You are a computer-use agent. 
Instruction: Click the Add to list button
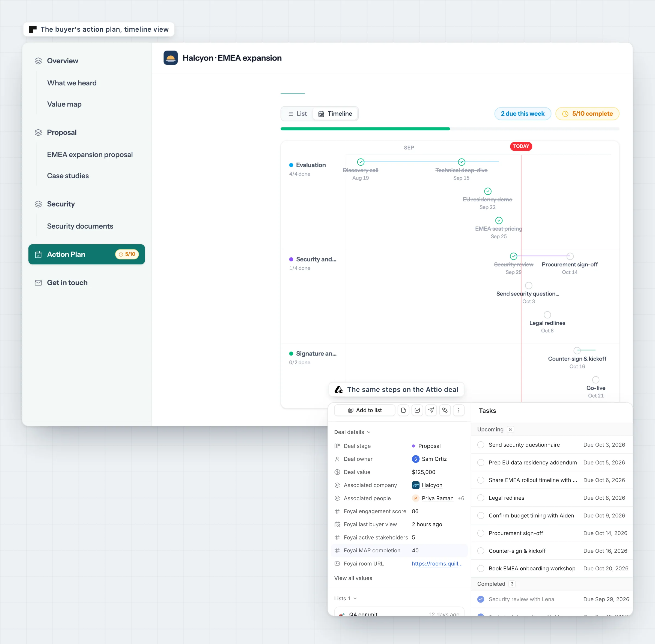pyautogui.click(x=365, y=410)
